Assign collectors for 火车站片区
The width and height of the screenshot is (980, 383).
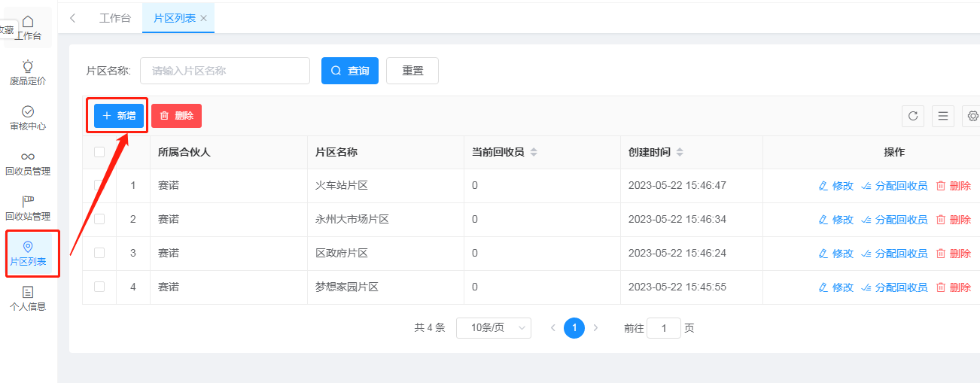(894, 186)
